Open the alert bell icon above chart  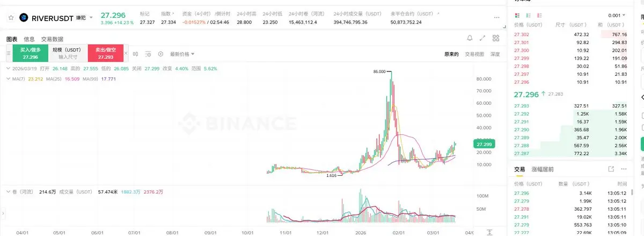click(470, 38)
